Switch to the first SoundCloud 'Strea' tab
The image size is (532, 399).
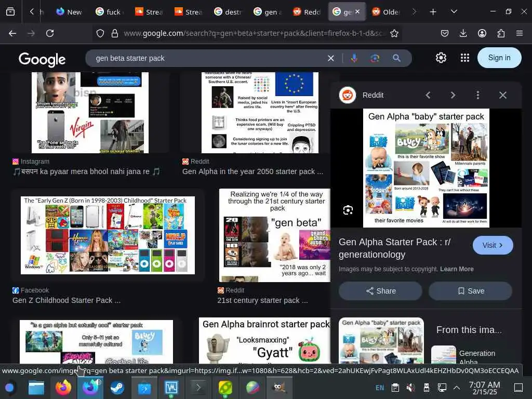[149, 12]
